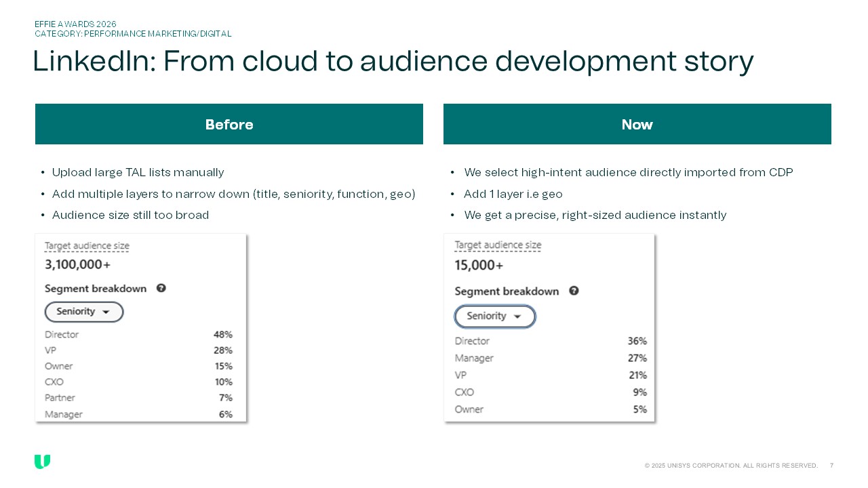
Task: Click help icon beside Now panel's Segment breakdown
Action: click(x=574, y=291)
